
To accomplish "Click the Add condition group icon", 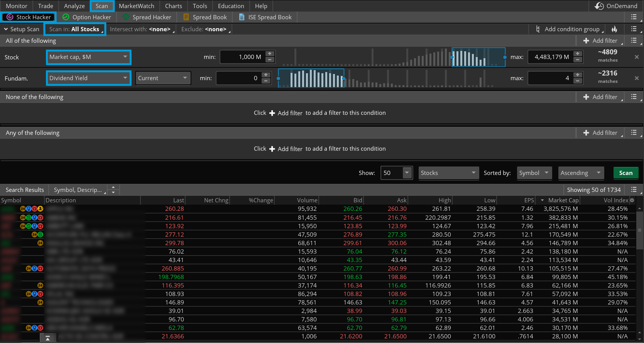I will coord(538,29).
